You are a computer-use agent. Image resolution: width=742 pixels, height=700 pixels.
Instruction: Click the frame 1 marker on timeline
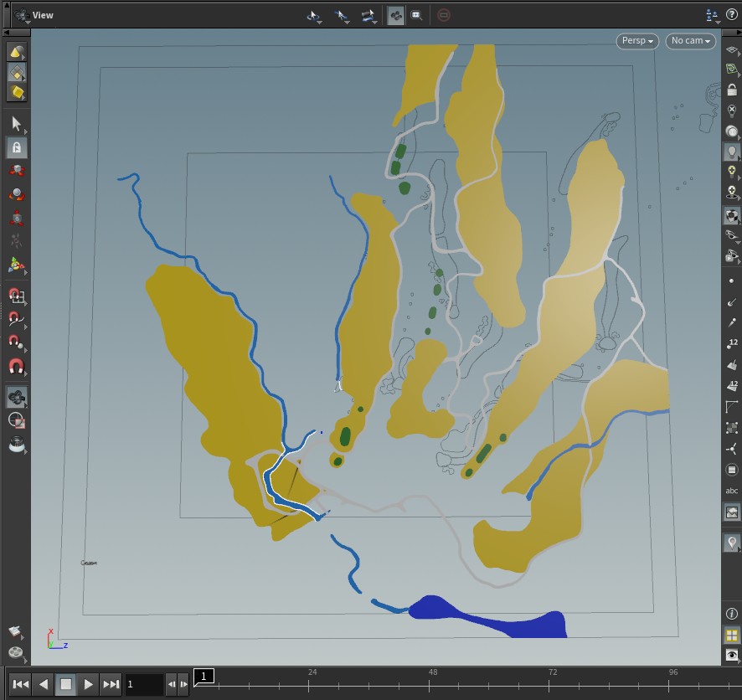[x=204, y=677]
